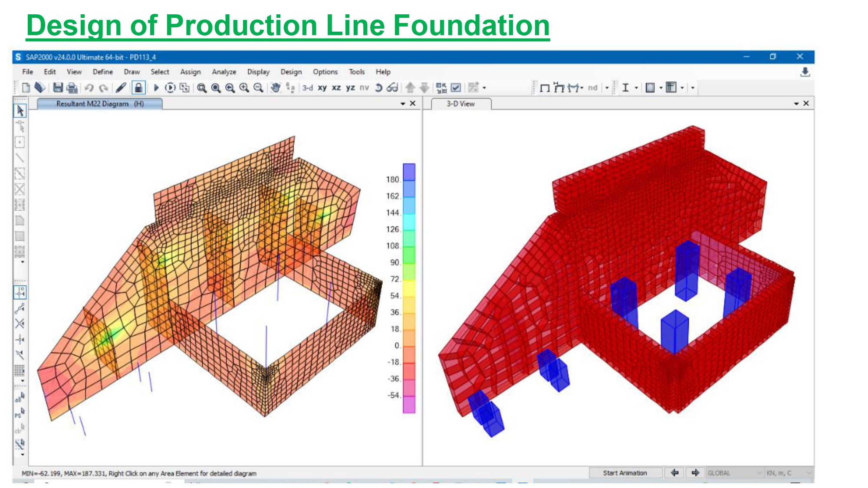This screenshot has height=488, width=868.
Task: Switch to the xz plane view
Action: tap(336, 88)
